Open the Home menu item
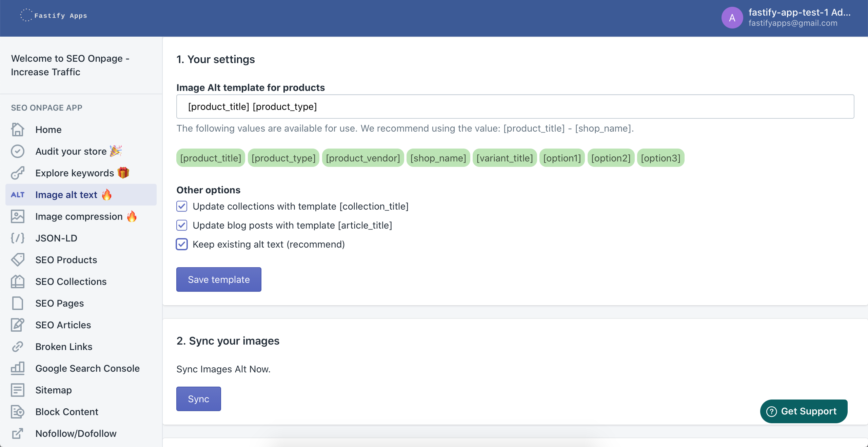Screen dimensions: 868x447 pyautogui.click(x=81, y=130)
